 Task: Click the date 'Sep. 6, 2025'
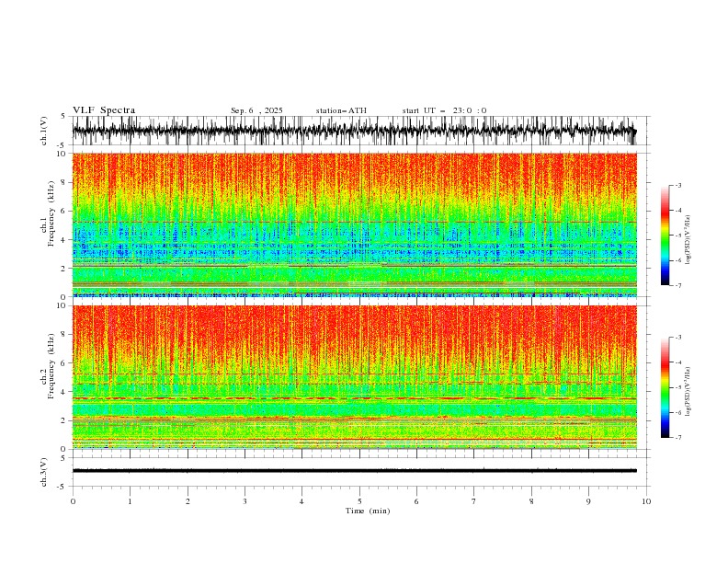[256, 110]
